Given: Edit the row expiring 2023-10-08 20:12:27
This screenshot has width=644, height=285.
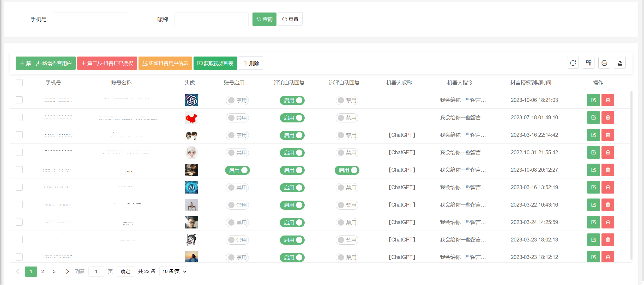Looking at the screenshot, I should pos(593,170).
